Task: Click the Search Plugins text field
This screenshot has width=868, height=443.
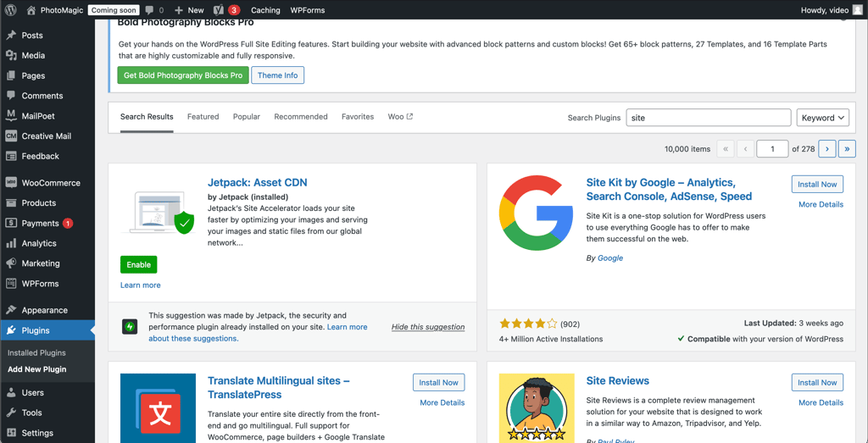Action: pyautogui.click(x=709, y=118)
